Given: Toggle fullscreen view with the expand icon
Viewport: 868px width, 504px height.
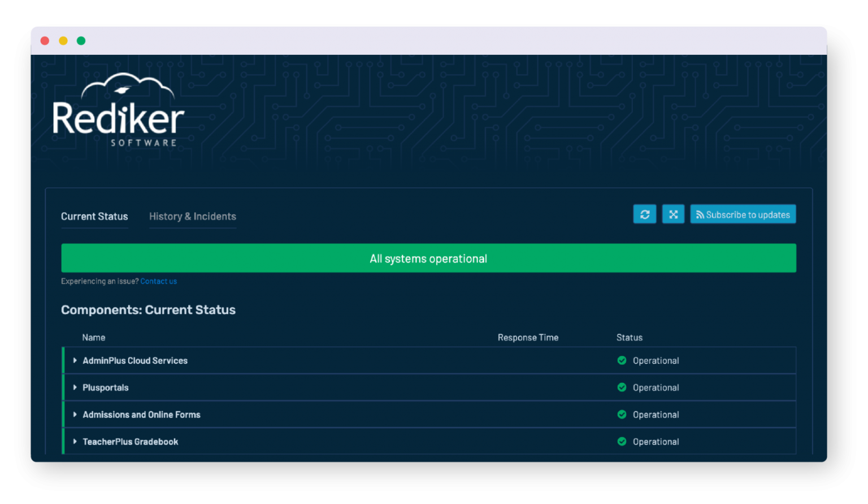Looking at the screenshot, I should (x=673, y=214).
